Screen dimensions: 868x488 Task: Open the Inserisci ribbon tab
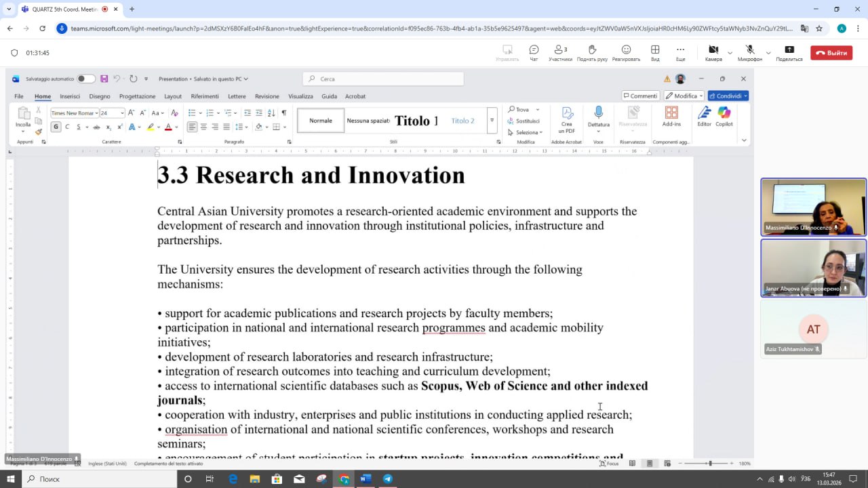click(x=70, y=96)
